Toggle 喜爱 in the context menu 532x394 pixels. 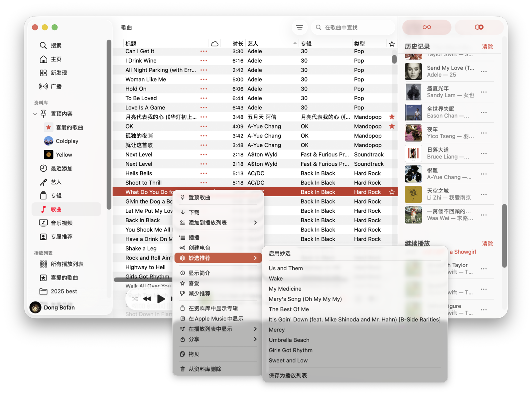218,283
